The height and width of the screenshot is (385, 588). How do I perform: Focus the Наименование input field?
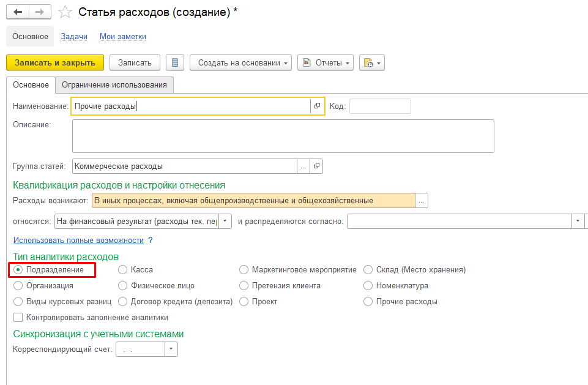[x=191, y=106]
